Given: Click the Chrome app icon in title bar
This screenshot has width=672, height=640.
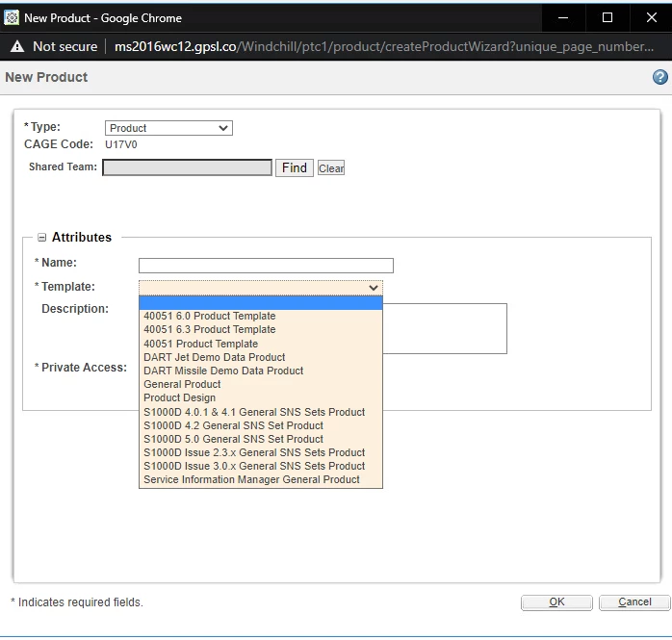Looking at the screenshot, I should [12, 17].
